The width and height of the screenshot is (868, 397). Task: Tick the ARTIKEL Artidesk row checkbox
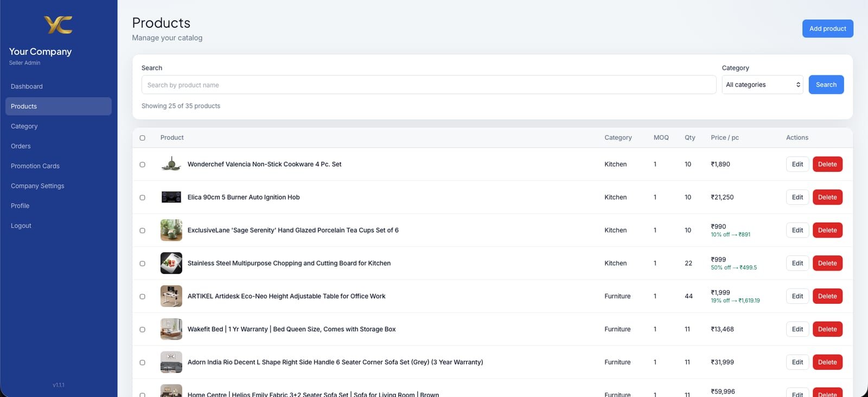143,297
